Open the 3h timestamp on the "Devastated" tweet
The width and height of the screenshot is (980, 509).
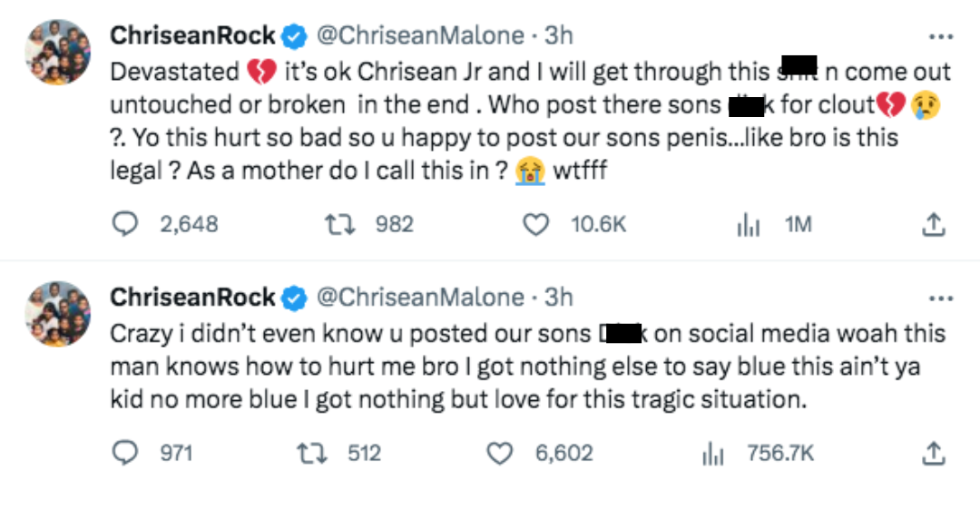click(x=558, y=35)
